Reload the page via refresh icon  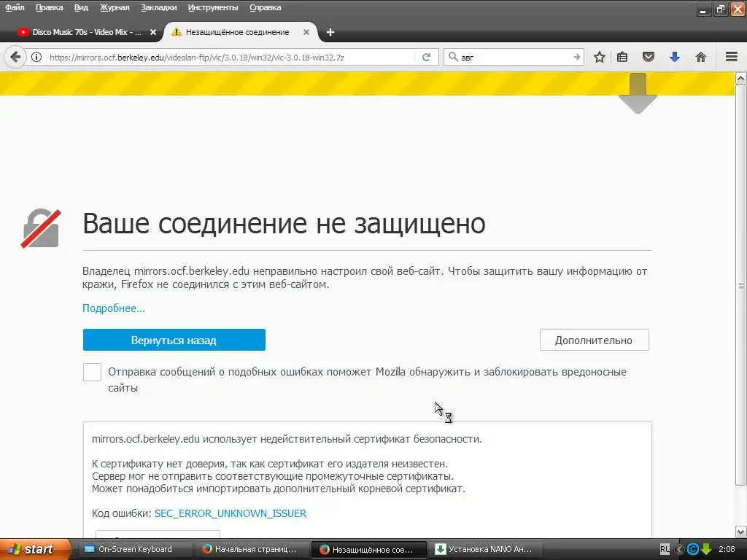point(426,57)
